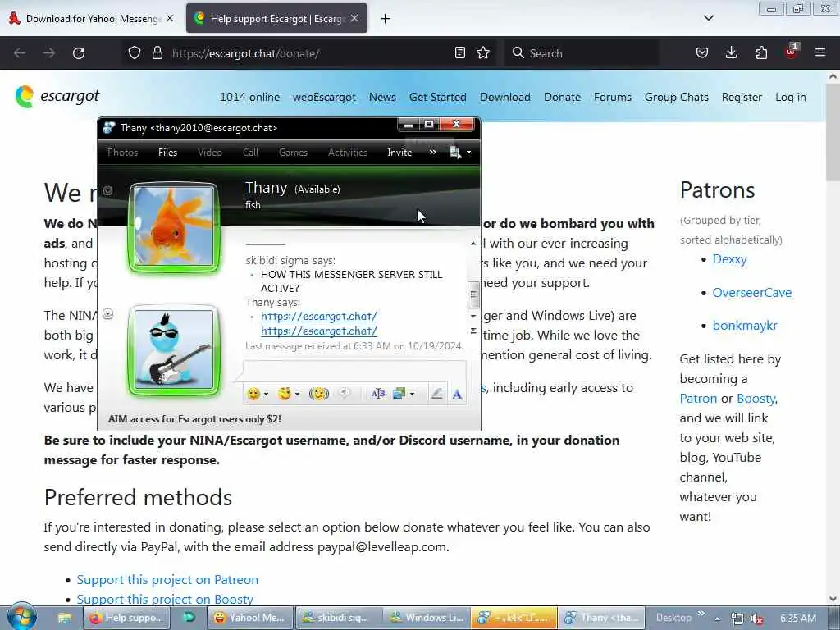
Task: Bookmark this page with the star
Action: point(483,53)
